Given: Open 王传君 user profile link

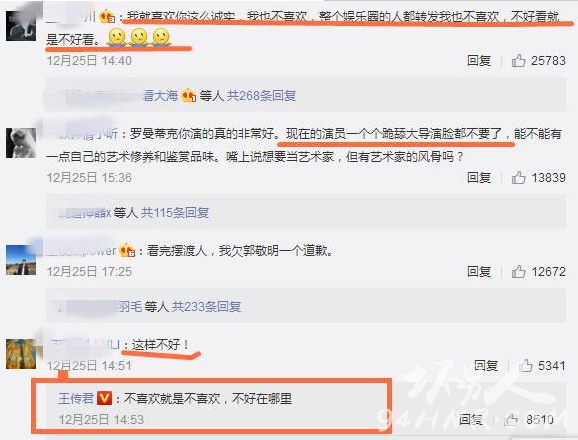Looking at the screenshot, I should coord(76,398).
